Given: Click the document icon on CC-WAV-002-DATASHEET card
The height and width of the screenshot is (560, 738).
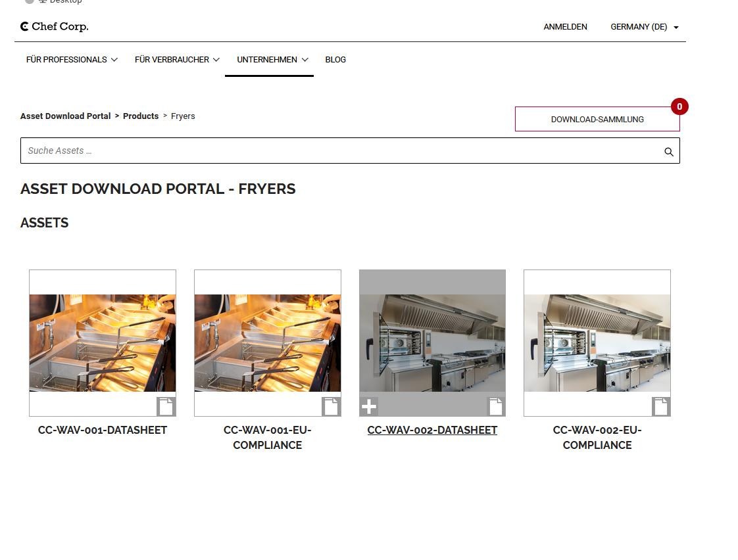Looking at the screenshot, I should (495, 406).
